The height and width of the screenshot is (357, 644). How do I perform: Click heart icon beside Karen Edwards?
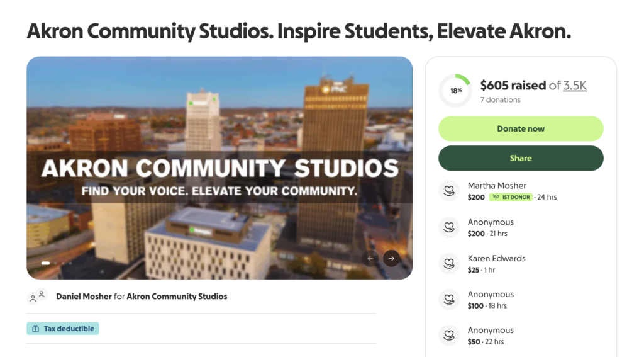tap(448, 263)
